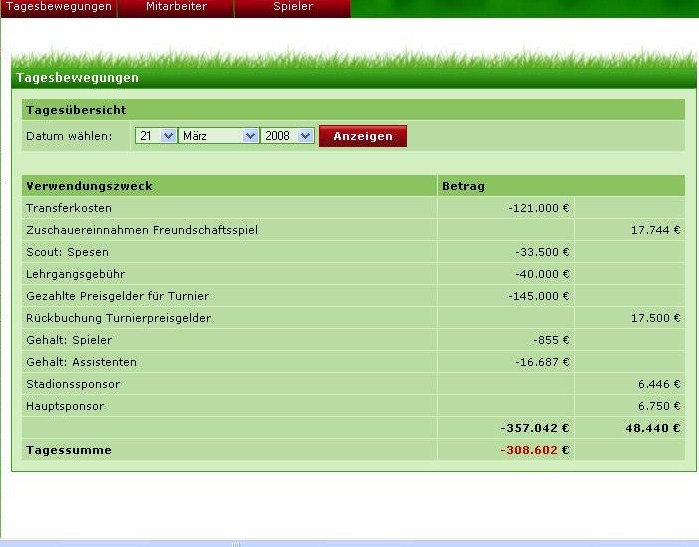The height and width of the screenshot is (547, 699).
Task: Click the Betrag column header
Action: pyautogui.click(x=464, y=186)
